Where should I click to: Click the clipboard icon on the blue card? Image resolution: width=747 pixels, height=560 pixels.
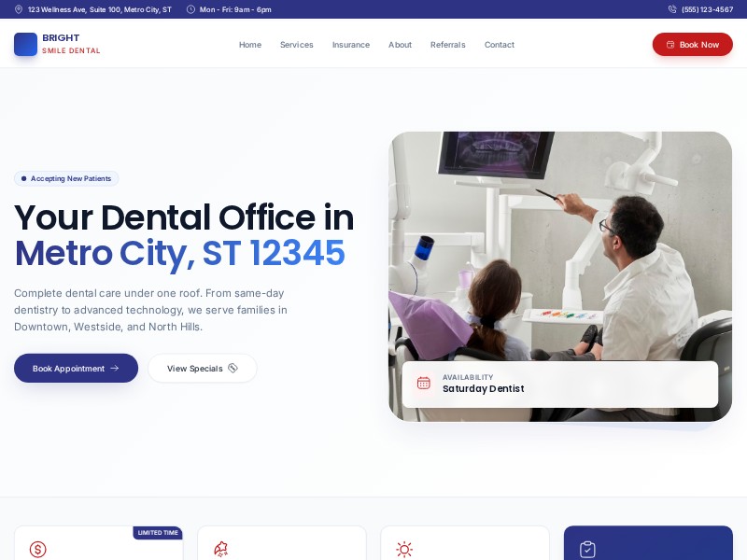point(587,550)
